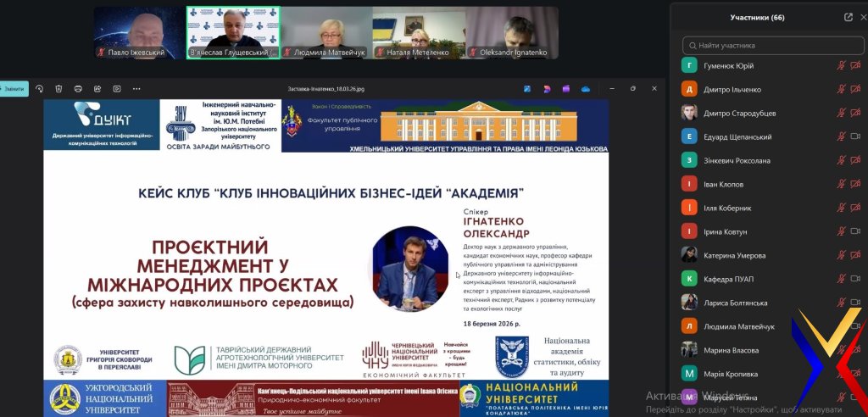Click the Змінити edit button
This screenshot has height=417, width=868.
(x=14, y=88)
